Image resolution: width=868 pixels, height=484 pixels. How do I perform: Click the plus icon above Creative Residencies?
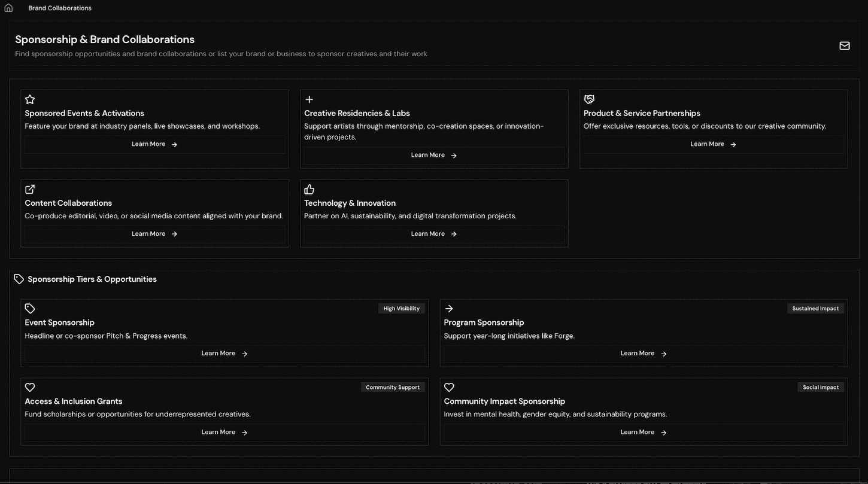tap(309, 99)
